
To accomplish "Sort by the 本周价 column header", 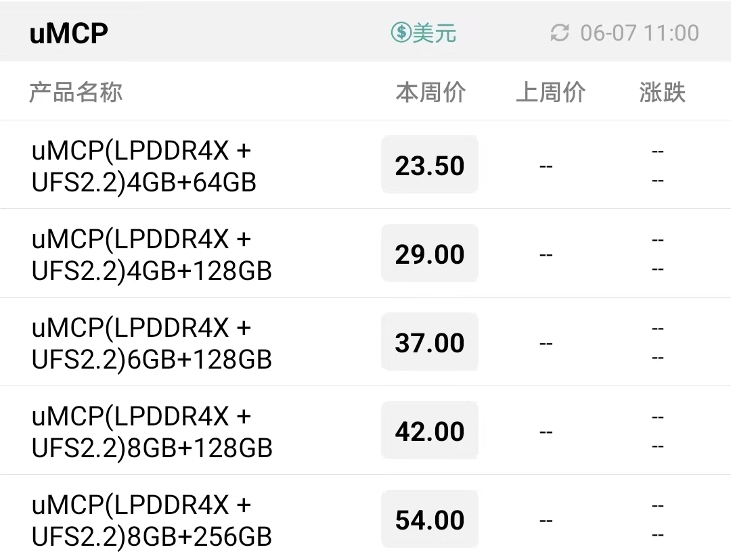I will (430, 92).
